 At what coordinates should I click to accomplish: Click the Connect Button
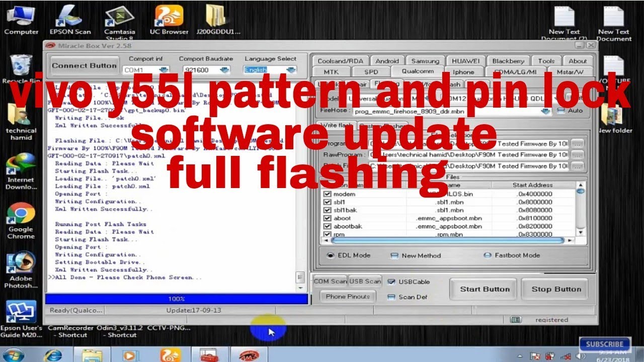[84, 66]
